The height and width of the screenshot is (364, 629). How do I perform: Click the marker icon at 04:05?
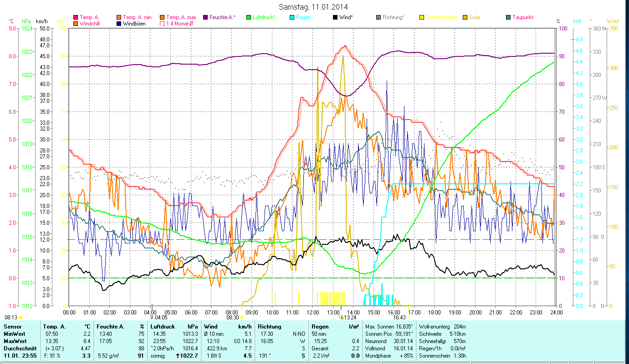tap(152, 317)
